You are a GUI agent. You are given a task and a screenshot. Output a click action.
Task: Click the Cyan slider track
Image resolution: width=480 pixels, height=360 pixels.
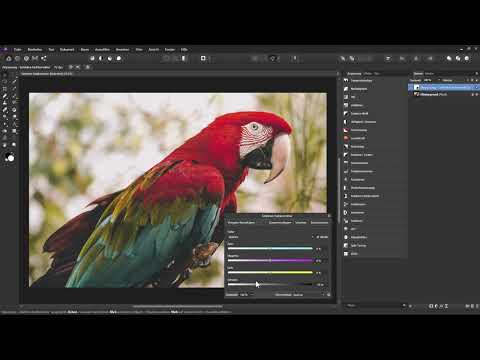tap(270, 249)
